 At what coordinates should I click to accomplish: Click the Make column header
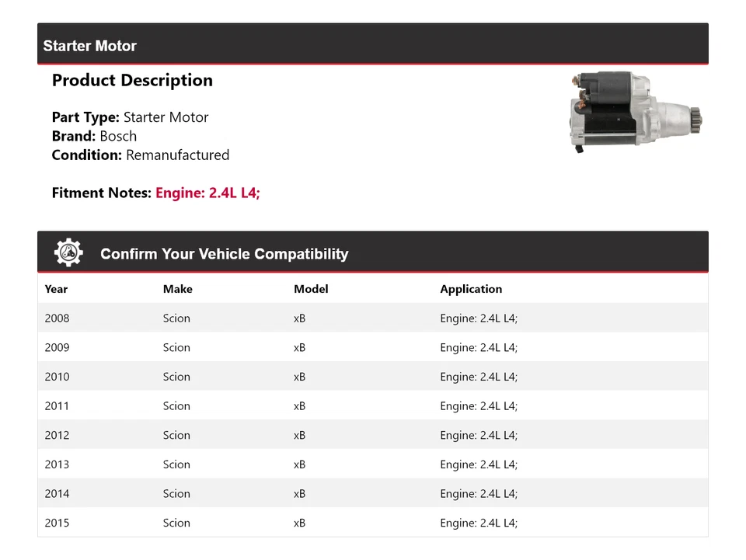(177, 288)
